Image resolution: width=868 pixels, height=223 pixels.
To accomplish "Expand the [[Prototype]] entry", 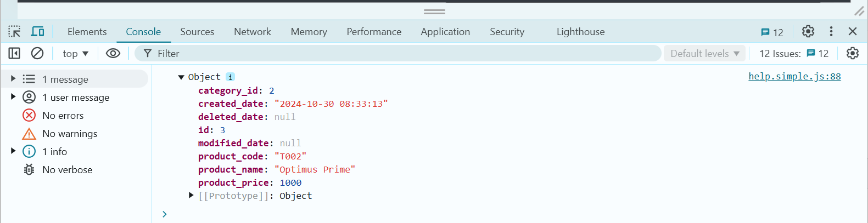I will click(x=191, y=196).
